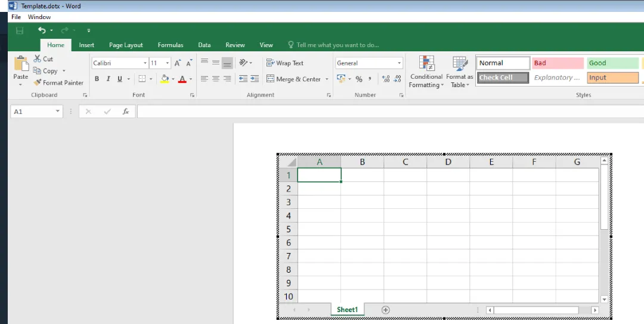Apply the yellow fill color bucket

(x=165, y=79)
